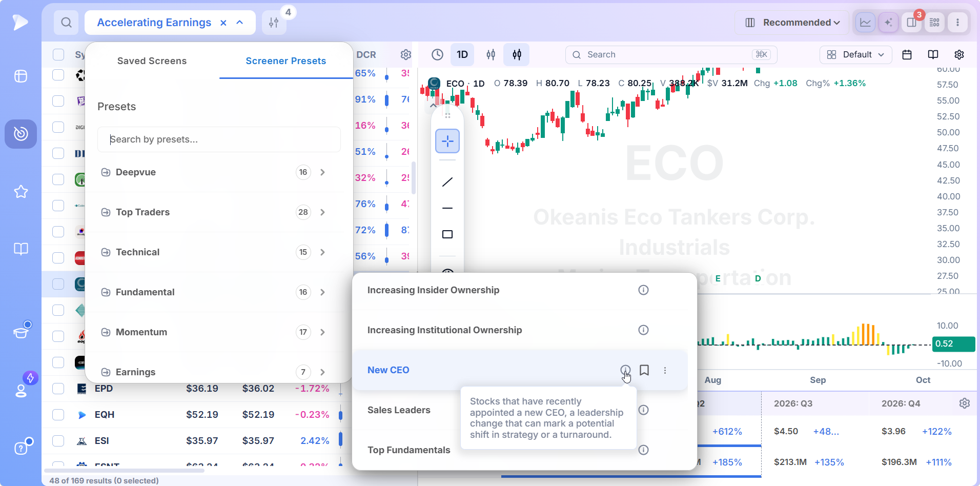
Task: Switch to the Screener Presets tab
Action: pos(286,61)
